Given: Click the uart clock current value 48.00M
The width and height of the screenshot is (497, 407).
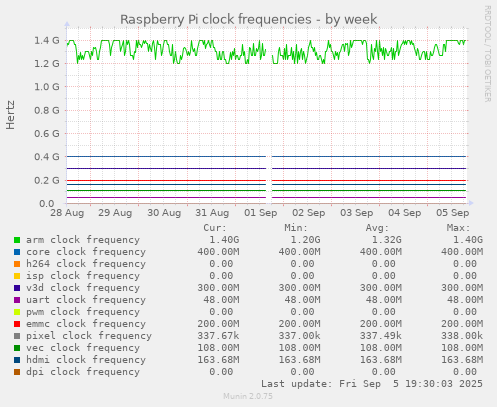Looking at the screenshot, I should [x=221, y=300].
